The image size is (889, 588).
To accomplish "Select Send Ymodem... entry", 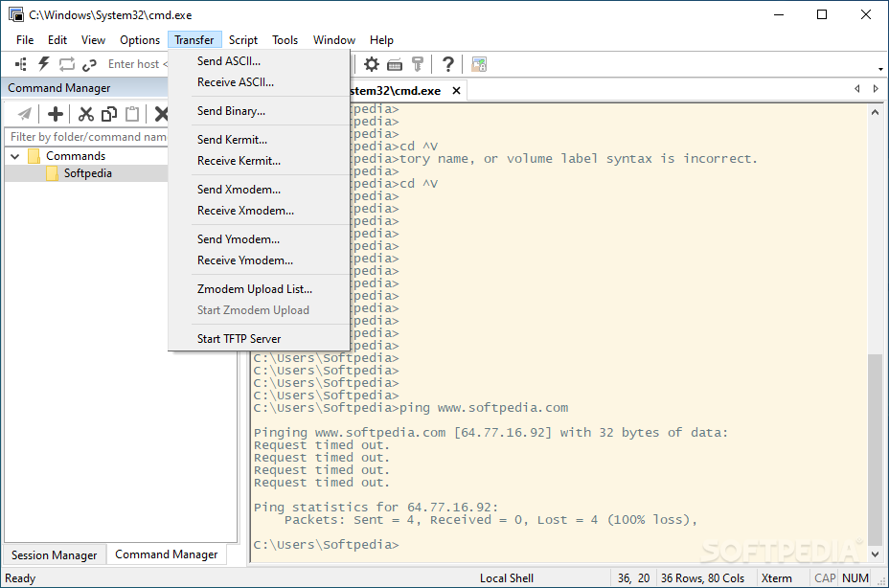I will (259, 239).
